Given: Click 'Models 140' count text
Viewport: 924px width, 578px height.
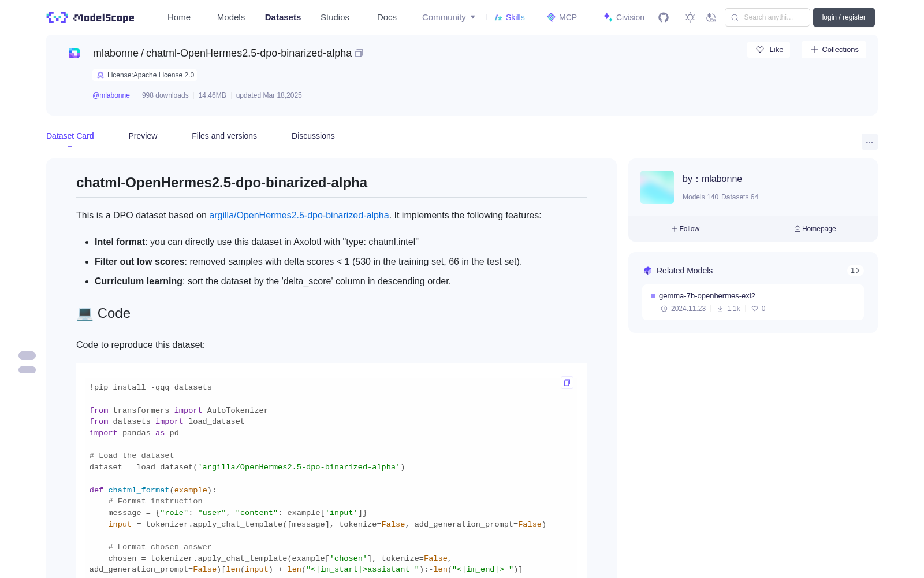Looking at the screenshot, I should (x=701, y=197).
